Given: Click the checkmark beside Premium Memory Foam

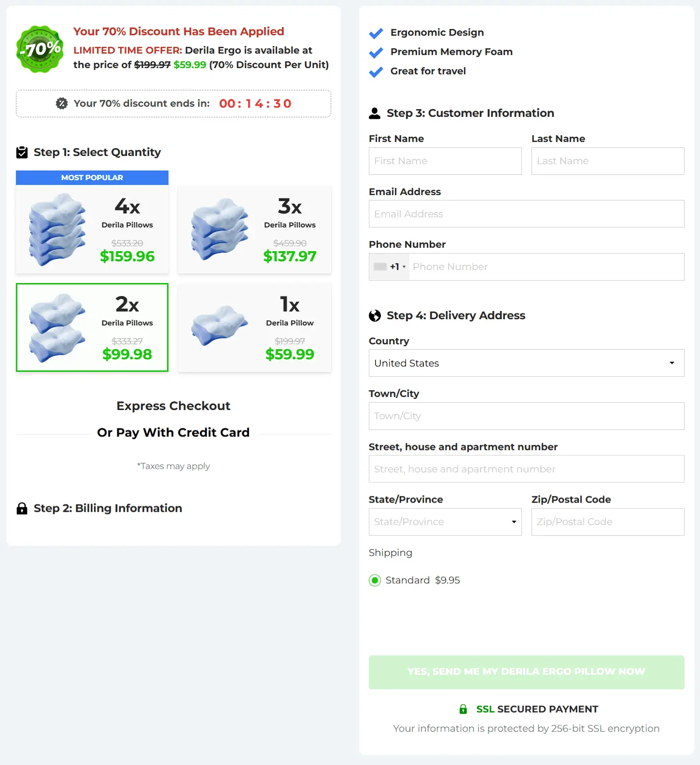Looking at the screenshot, I should [376, 52].
